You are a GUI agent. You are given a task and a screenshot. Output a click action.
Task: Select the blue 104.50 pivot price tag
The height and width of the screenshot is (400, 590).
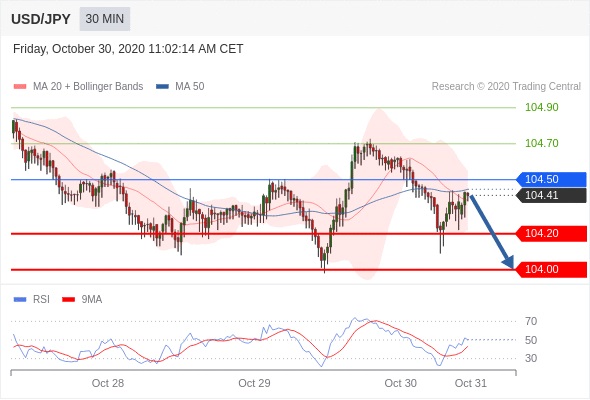[x=551, y=179]
